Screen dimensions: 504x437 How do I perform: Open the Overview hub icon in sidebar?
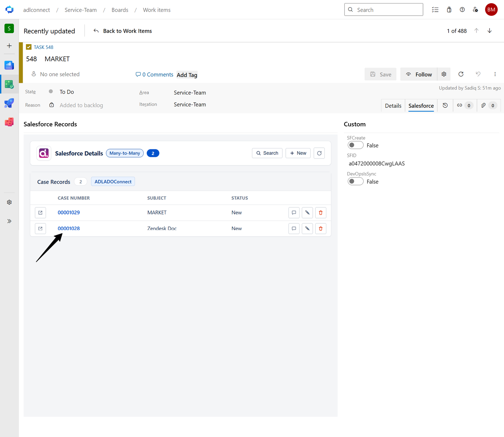click(9, 65)
